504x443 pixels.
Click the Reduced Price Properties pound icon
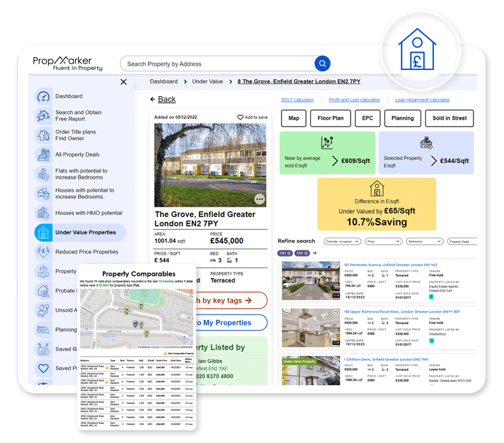pyautogui.click(x=43, y=251)
